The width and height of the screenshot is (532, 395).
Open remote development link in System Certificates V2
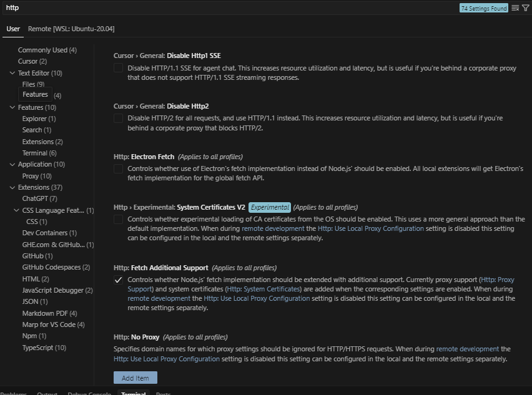(x=273, y=228)
